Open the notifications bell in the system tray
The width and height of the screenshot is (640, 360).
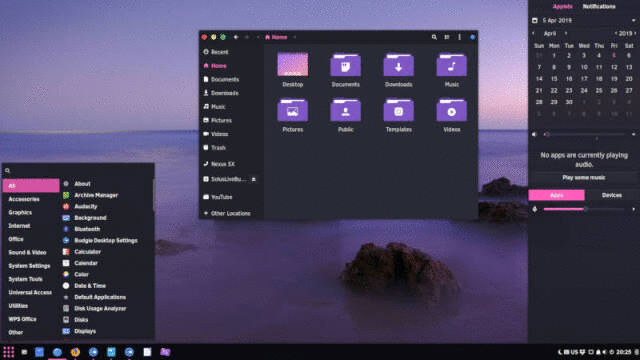pyautogui.click(x=598, y=352)
